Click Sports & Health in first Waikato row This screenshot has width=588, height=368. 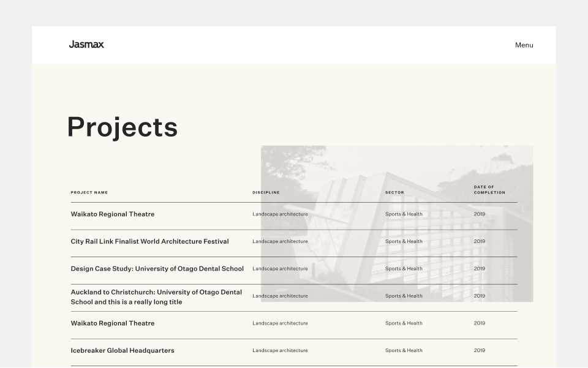pyautogui.click(x=404, y=214)
